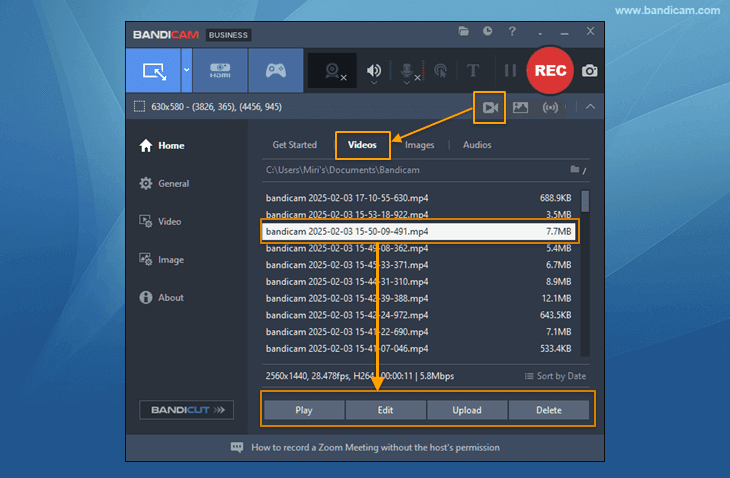
Task: Open General settings in the sidebar
Action: 164,183
